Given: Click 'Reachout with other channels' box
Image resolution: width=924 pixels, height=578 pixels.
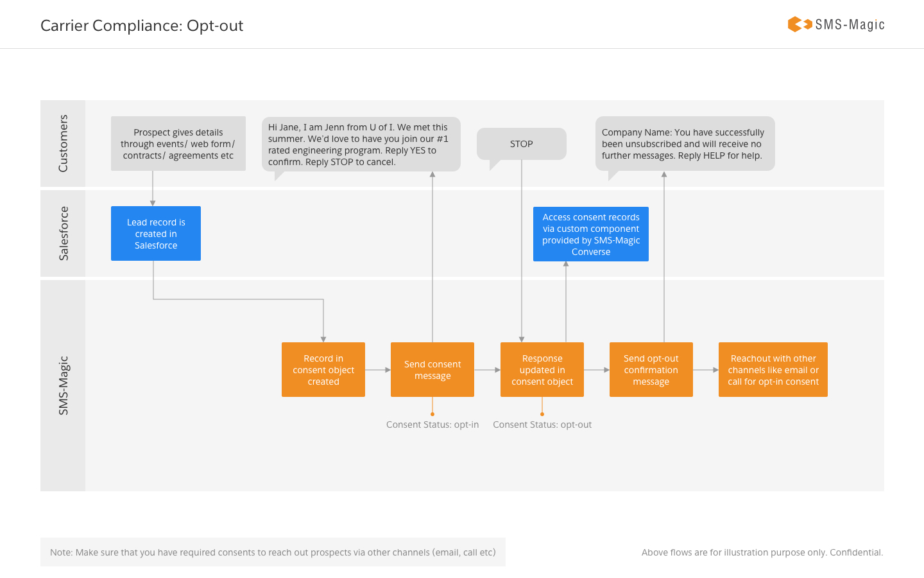Looking at the screenshot, I should tap(773, 370).
